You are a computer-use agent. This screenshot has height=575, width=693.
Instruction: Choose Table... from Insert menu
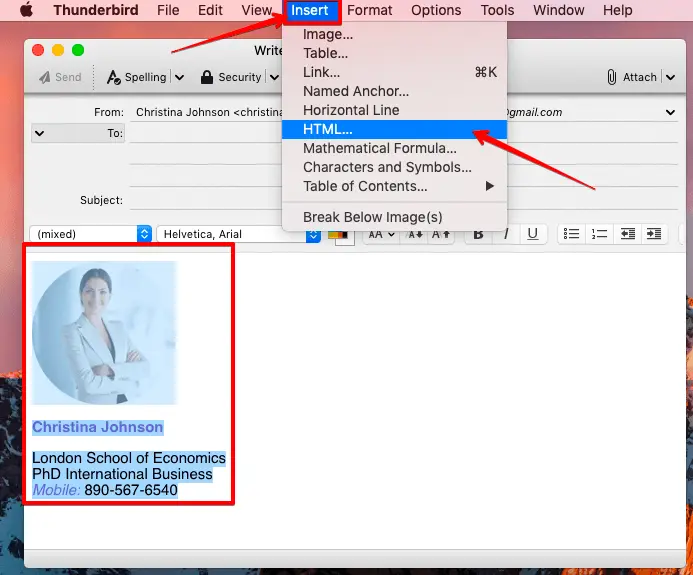coord(394,53)
